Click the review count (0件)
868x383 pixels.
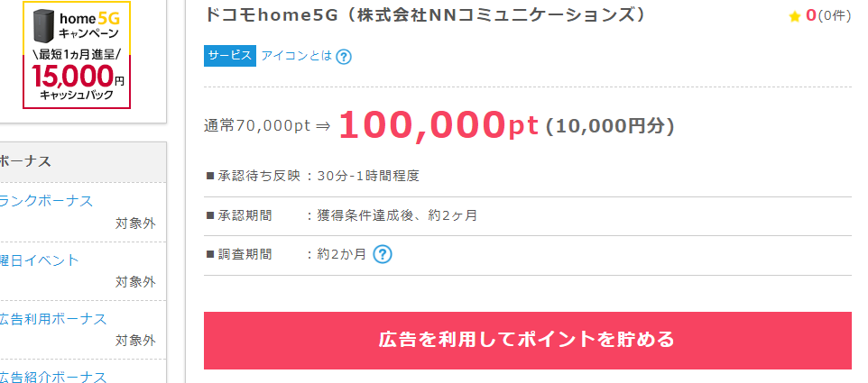(835, 16)
